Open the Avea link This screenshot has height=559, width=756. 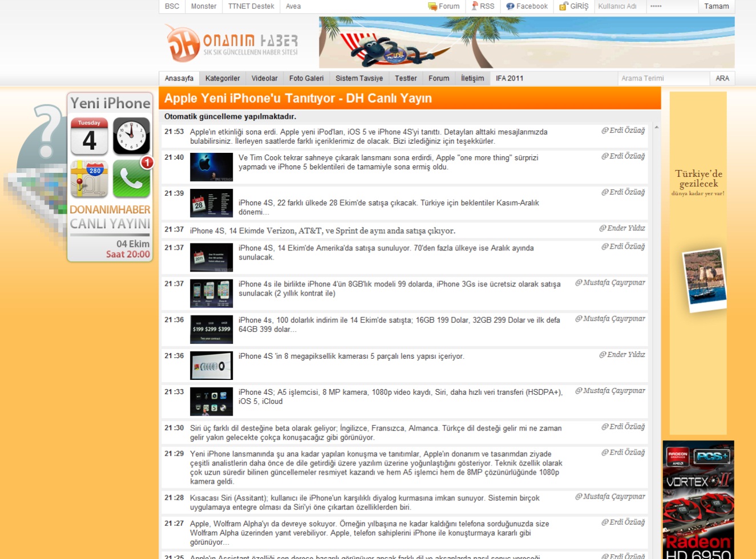pyautogui.click(x=293, y=6)
